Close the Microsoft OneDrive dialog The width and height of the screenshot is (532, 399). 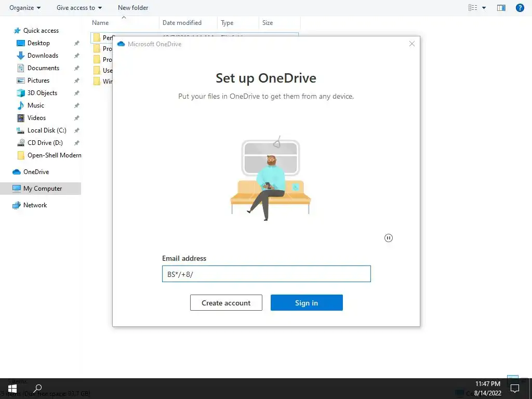[x=412, y=44]
